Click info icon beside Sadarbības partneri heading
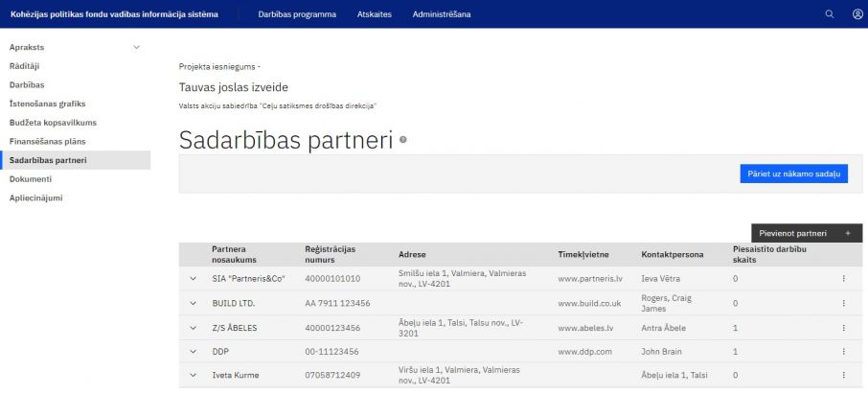Viewport: 868px width, 395px height. [x=403, y=140]
